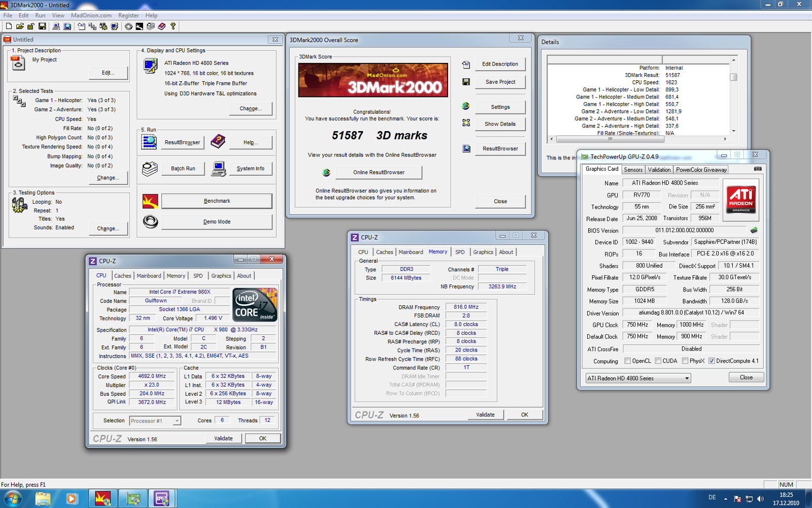Click the Edit button in Project Description
Image resolution: width=812 pixels, height=508 pixels.
pyautogui.click(x=108, y=73)
